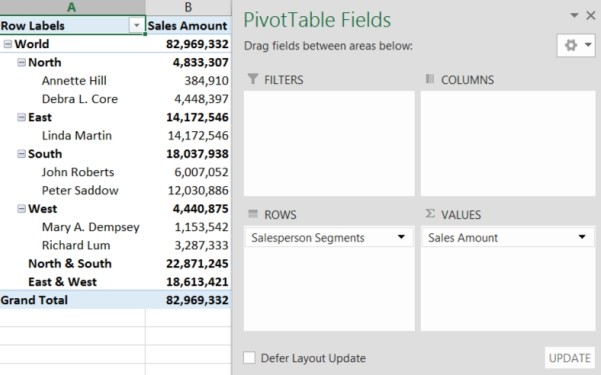Select the Annette Hill row
This screenshot has width=601, height=375.
point(115,81)
